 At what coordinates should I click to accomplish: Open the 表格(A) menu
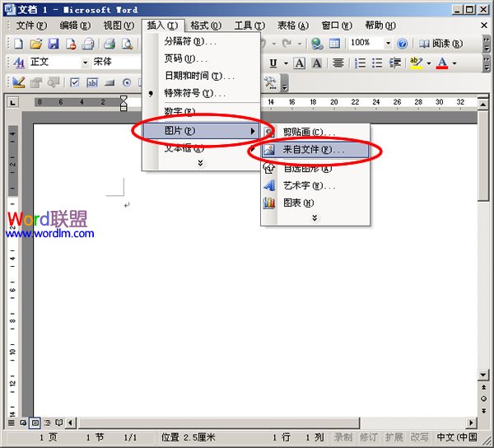[x=293, y=26]
